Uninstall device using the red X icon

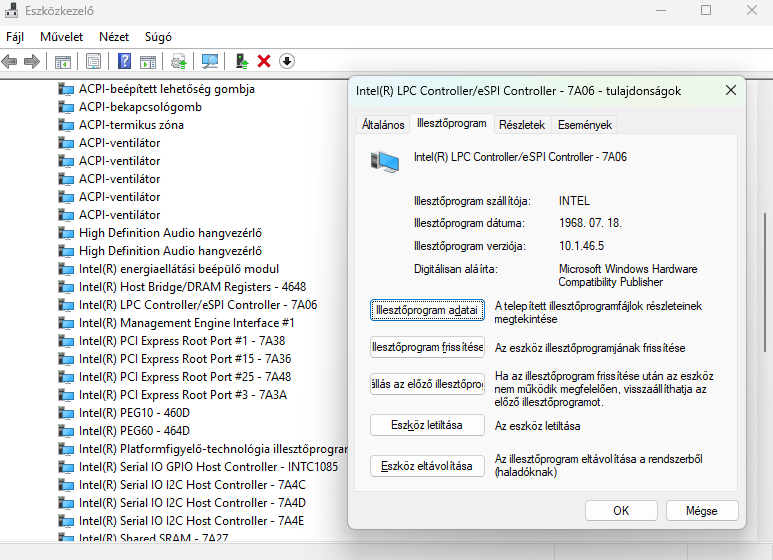pos(264,62)
